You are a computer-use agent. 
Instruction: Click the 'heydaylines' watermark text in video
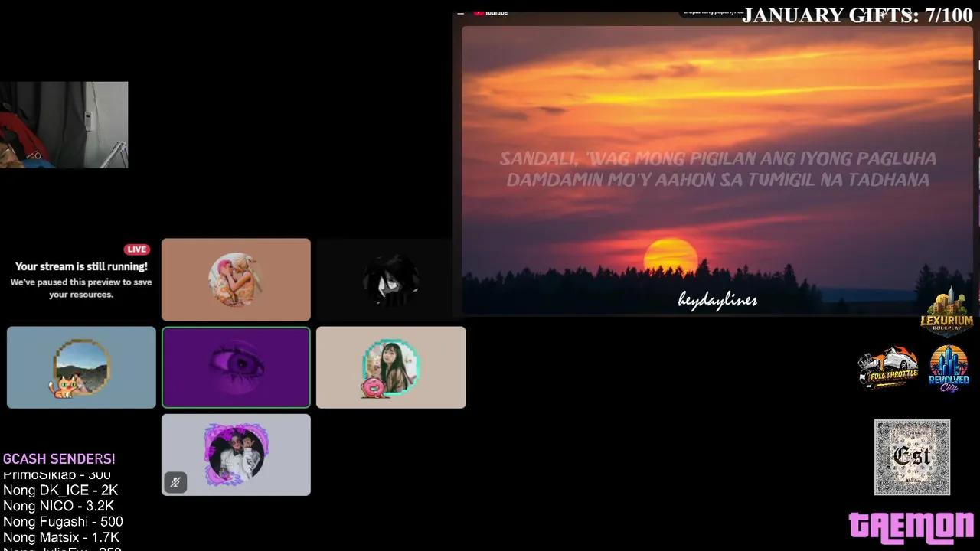(x=717, y=300)
